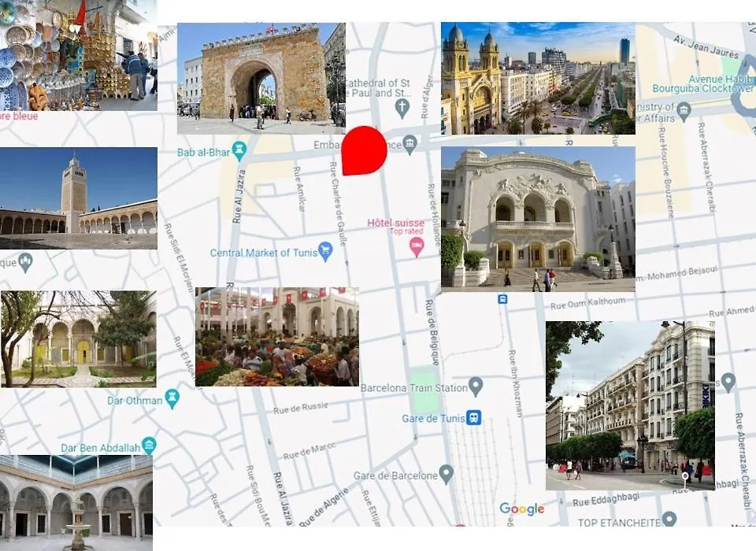Screen dimensions: 756x551
Task: Click the Gare de Barcelone gray pin
Action: pos(447,474)
